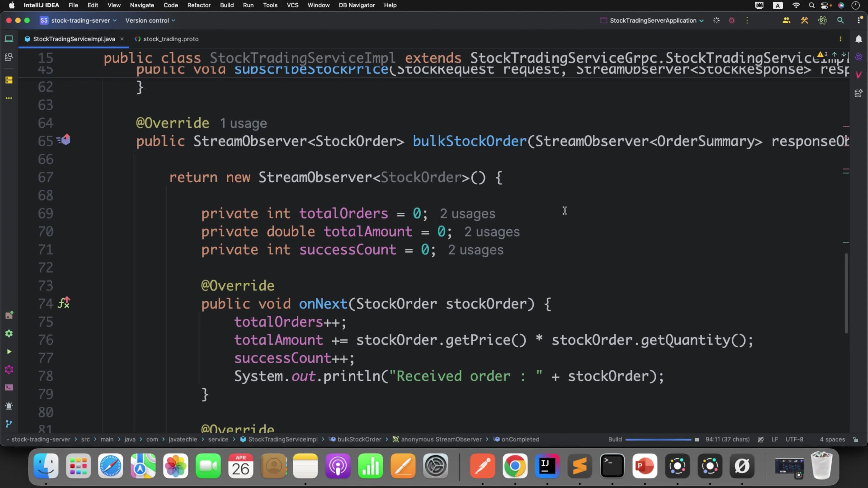
Task: Click the green atom plugin icon
Action: coord(823,21)
